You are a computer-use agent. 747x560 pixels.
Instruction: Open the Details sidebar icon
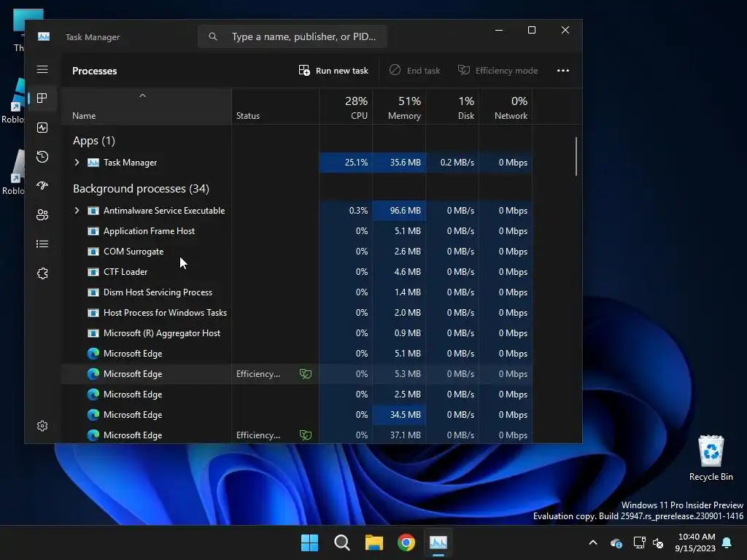click(42, 244)
